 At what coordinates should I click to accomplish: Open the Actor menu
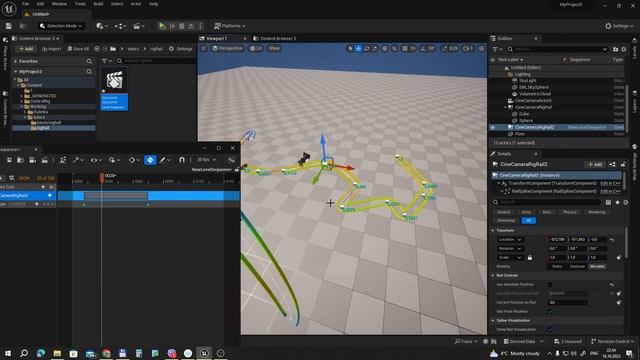coord(136,4)
